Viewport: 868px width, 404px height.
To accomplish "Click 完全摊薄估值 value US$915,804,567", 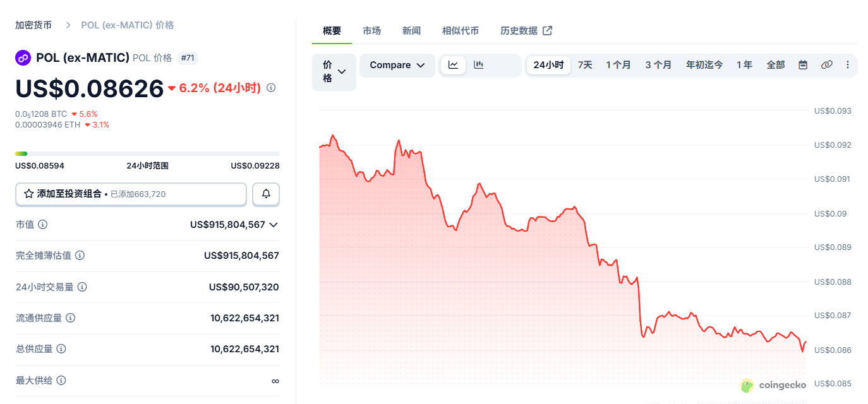I will [241, 256].
